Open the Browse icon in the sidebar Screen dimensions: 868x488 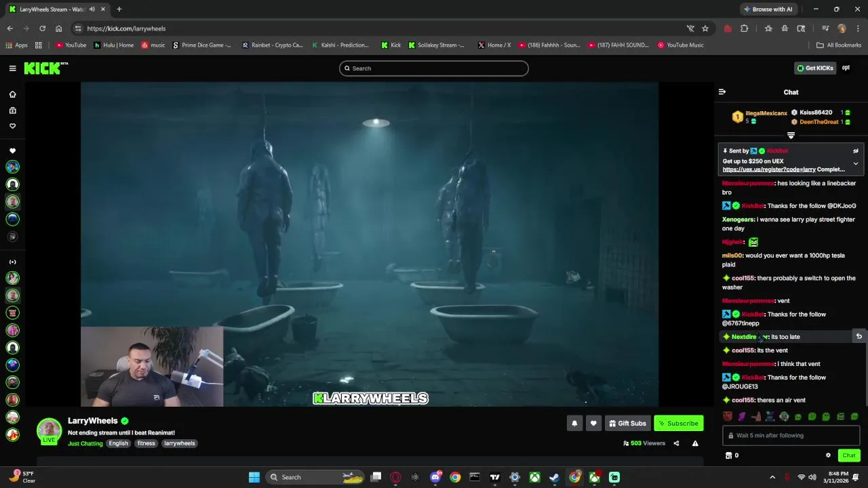tap(12, 110)
